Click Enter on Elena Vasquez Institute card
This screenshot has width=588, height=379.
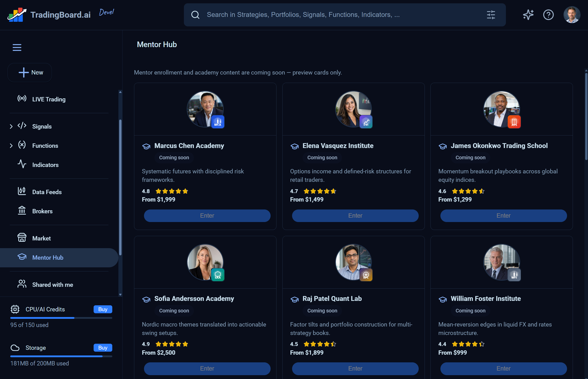pos(355,216)
